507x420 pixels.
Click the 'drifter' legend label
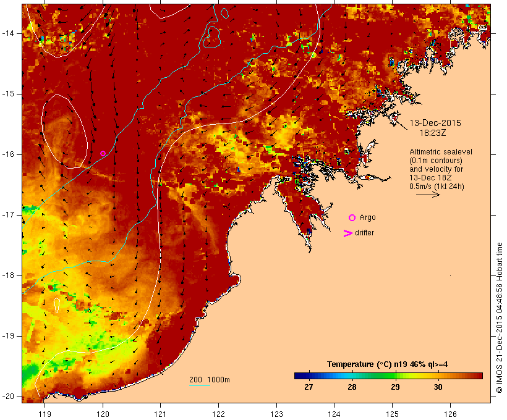coord(364,233)
